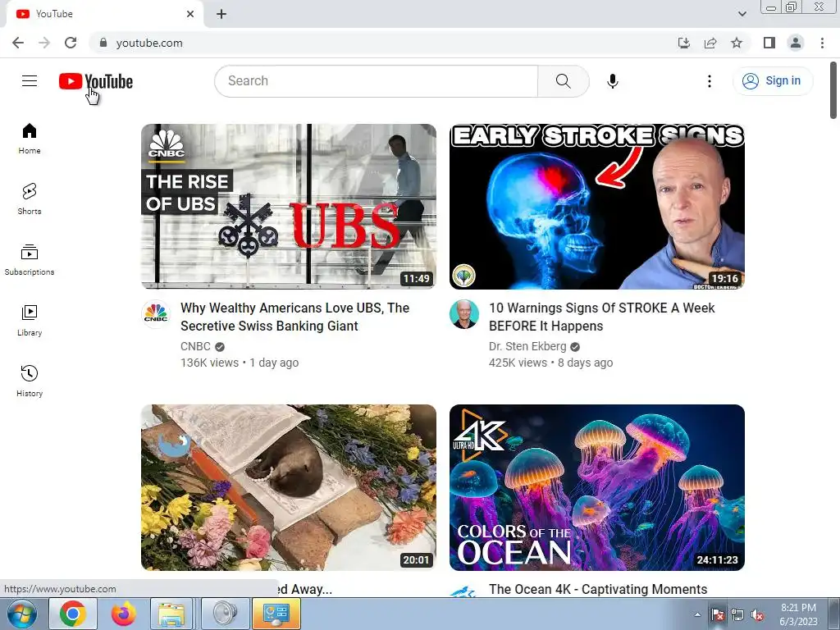Click the Sign in button
The image size is (840, 630).
[772, 81]
